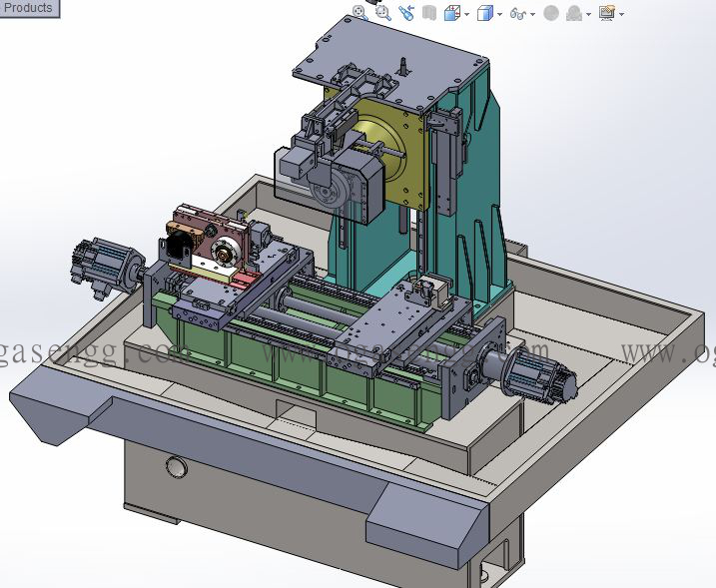The height and width of the screenshot is (588, 716).
Task: Click the Zoom to Fit icon
Action: coord(361,13)
